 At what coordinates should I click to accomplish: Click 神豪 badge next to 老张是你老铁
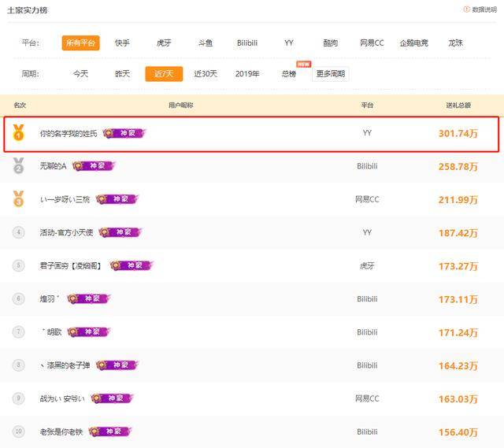[x=110, y=431]
